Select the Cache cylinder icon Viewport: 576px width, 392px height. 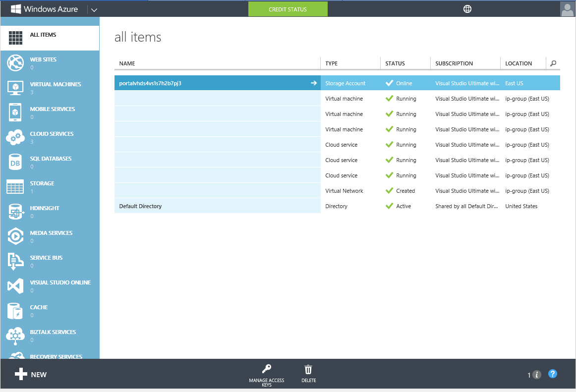coord(15,311)
